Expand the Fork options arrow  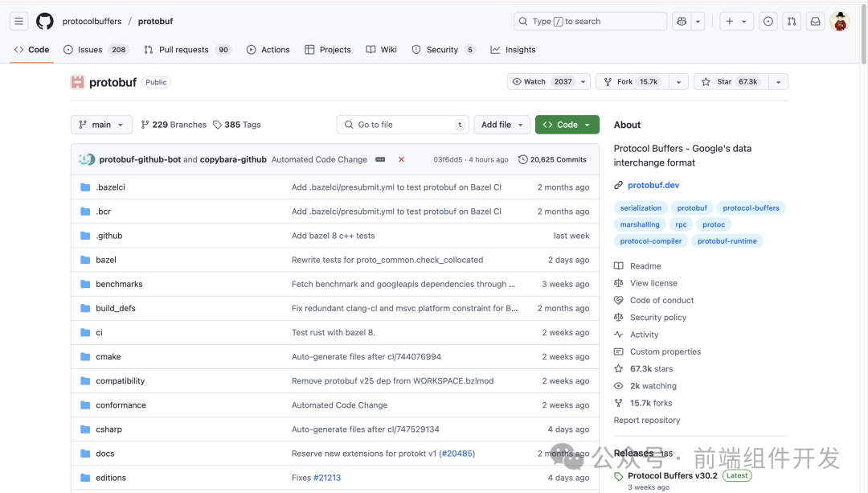[x=678, y=82]
